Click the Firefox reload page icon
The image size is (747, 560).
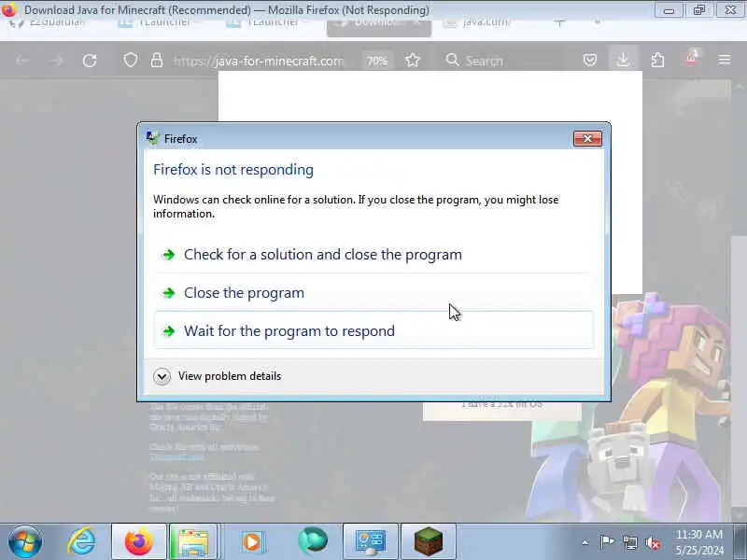point(90,61)
